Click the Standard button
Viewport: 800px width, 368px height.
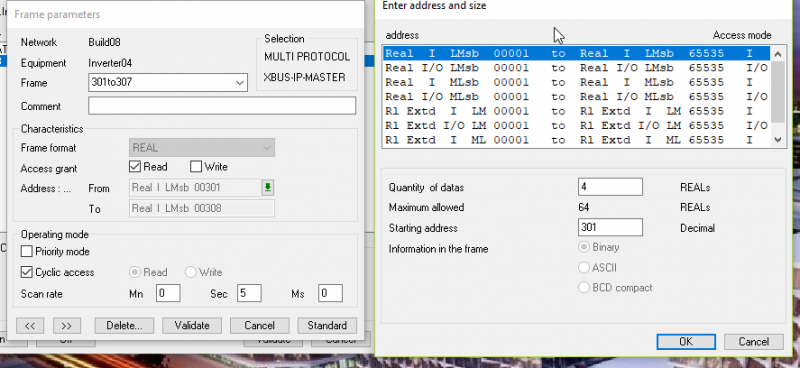point(327,326)
